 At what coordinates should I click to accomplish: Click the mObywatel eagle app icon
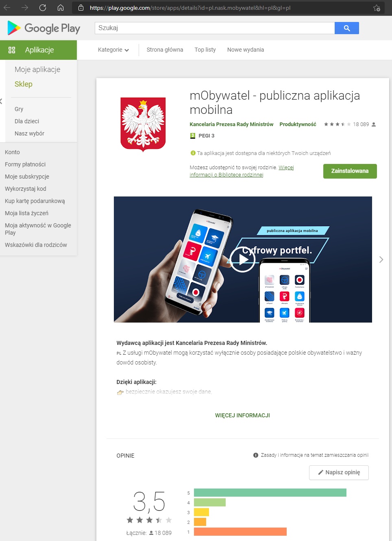(143, 124)
